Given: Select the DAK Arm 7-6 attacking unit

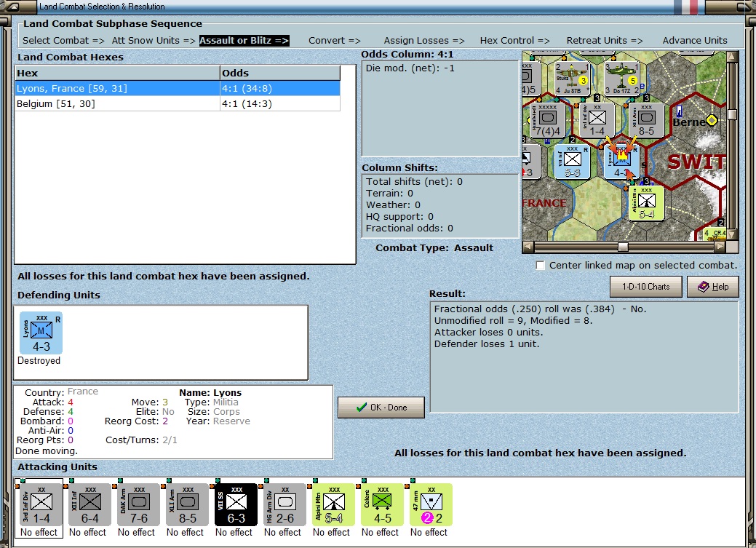Looking at the screenshot, I should click(x=139, y=505).
